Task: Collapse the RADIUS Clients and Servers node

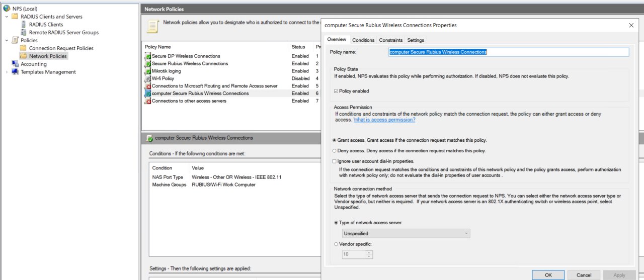Action: (x=7, y=17)
